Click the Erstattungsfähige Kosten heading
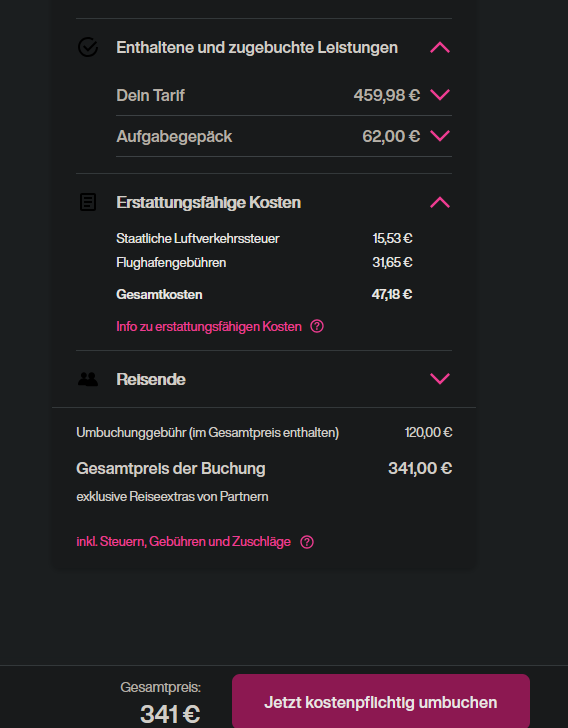The width and height of the screenshot is (568, 728). [209, 202]
